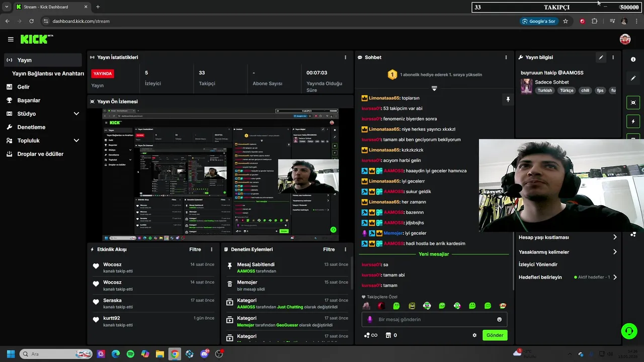Click Yeni mesajlar divider in chat
The image size is (644, 362).
(x=434, y=254)
